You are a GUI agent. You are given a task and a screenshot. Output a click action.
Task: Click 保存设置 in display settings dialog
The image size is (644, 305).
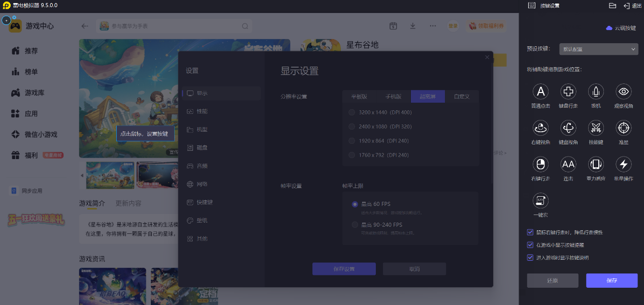point(344,269)
